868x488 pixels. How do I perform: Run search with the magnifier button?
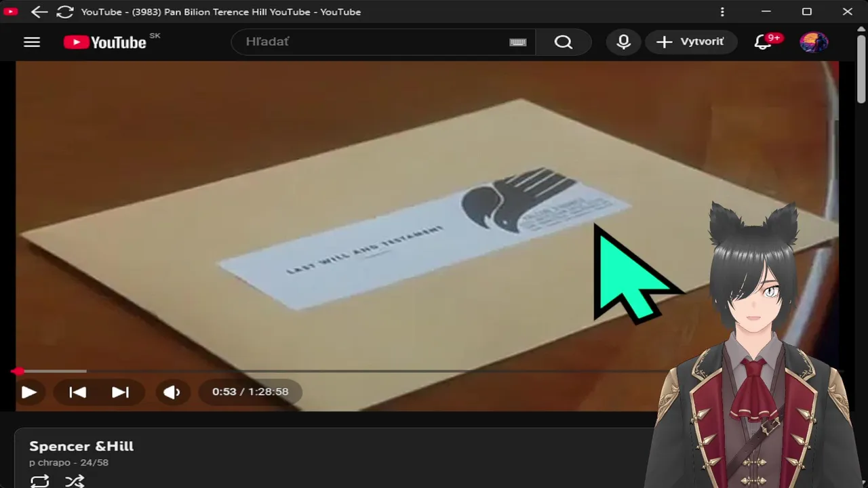[564, 42]
